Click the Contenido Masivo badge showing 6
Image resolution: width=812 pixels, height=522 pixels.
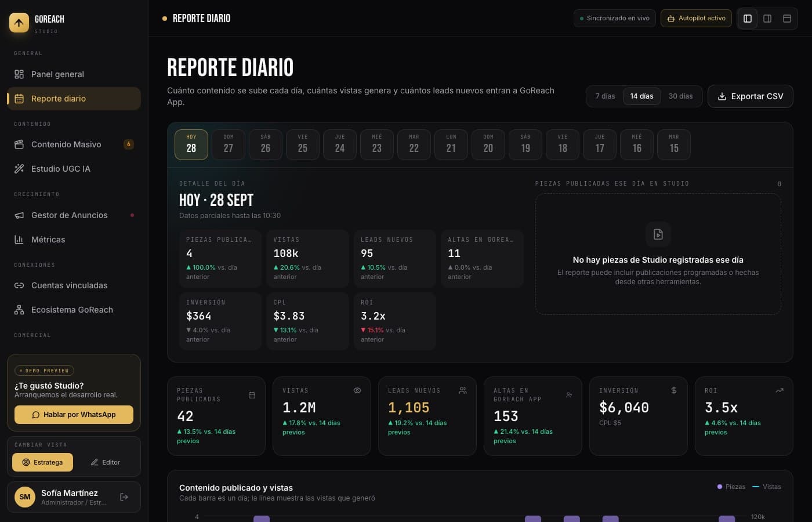[x=129, y=144]
